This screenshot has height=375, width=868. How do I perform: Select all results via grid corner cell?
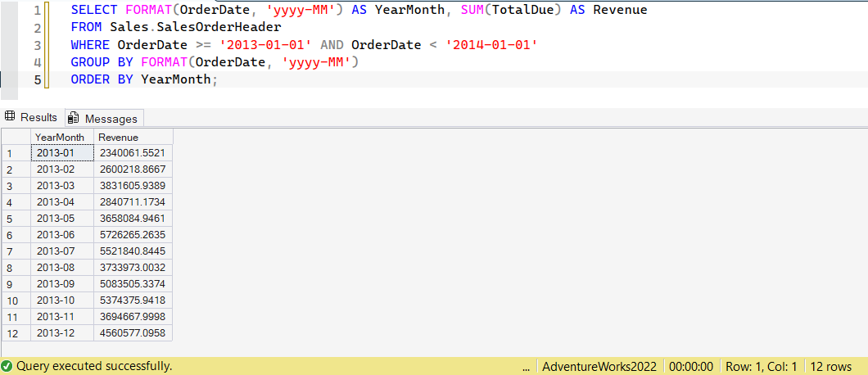[x=16, y=137]
